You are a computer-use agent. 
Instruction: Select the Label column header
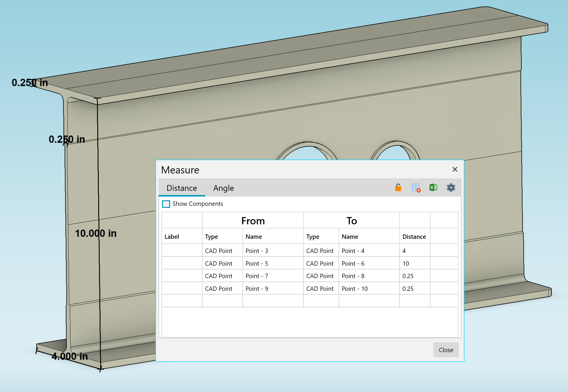(x=182, y=236)
